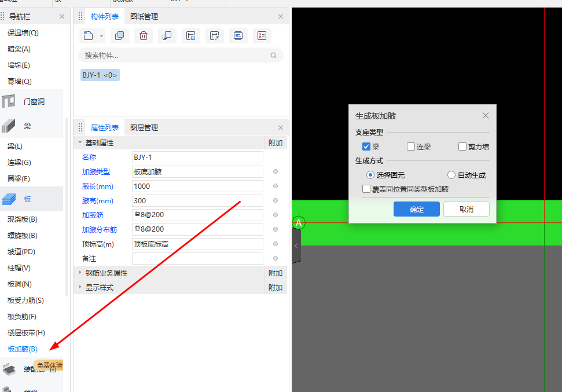Click the 加腋类型 field showing 板底加腋

coord(197,171)
